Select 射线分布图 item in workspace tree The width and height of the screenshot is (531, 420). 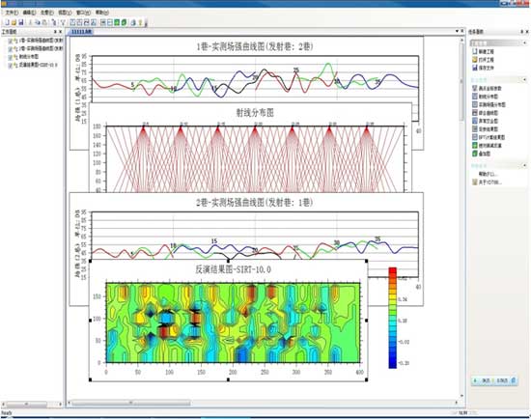[x=29, y=57]
